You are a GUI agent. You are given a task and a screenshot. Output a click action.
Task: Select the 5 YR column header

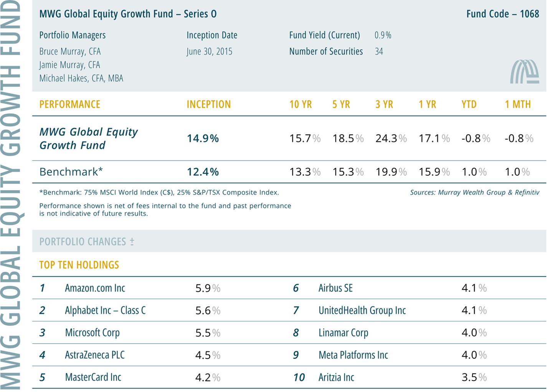coord(341,104)
